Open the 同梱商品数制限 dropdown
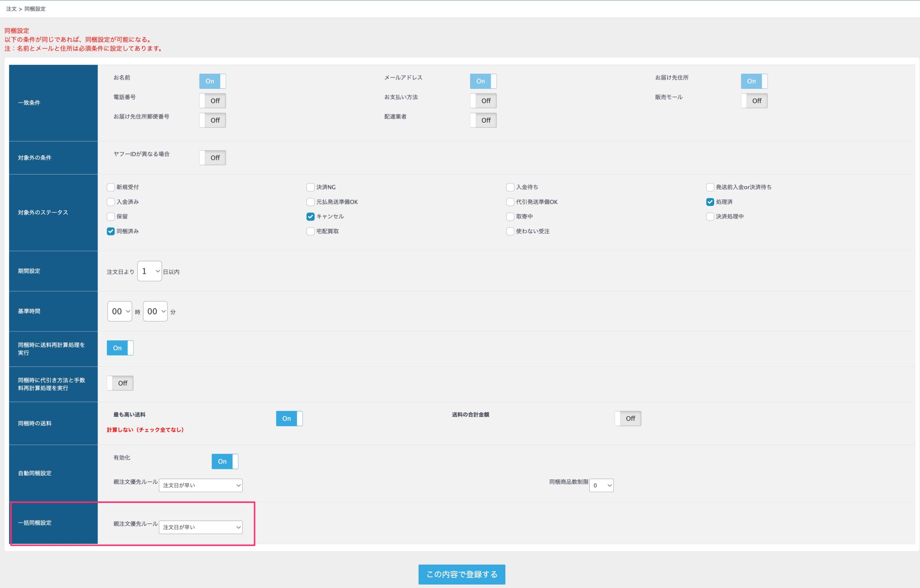 pos(601,485)
